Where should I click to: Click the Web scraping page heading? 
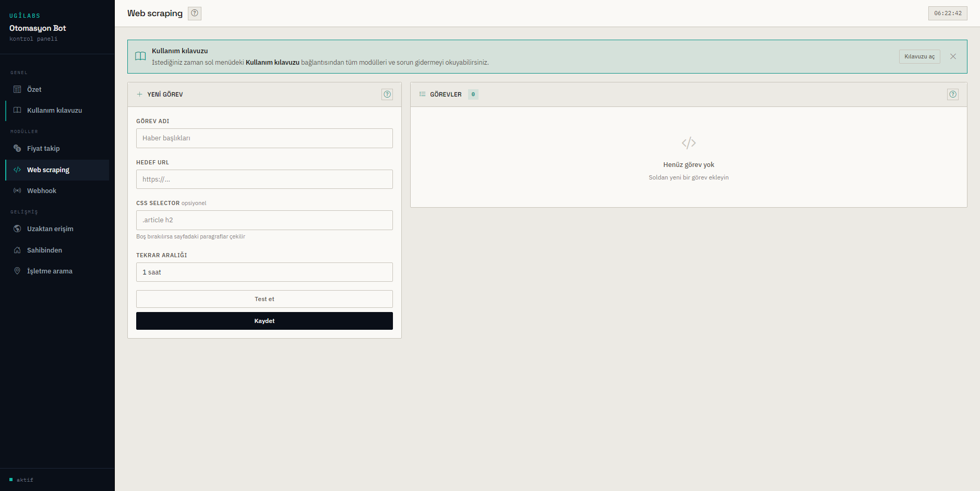[x=155, y=13]
